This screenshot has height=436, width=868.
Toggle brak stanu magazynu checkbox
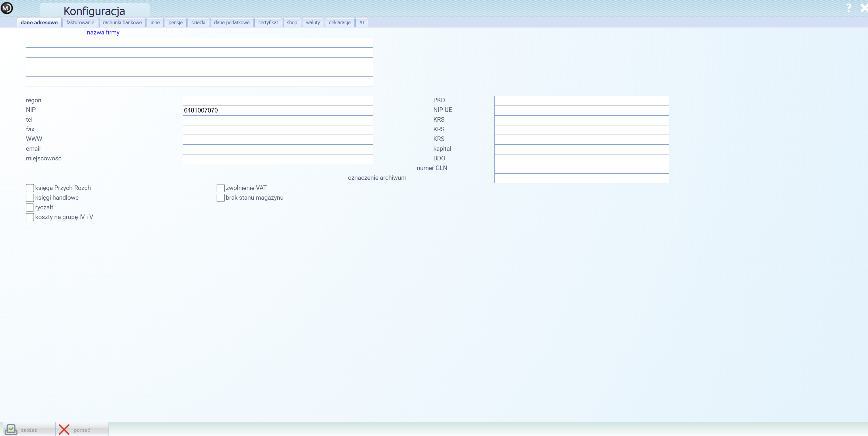[x=221, y=198]
